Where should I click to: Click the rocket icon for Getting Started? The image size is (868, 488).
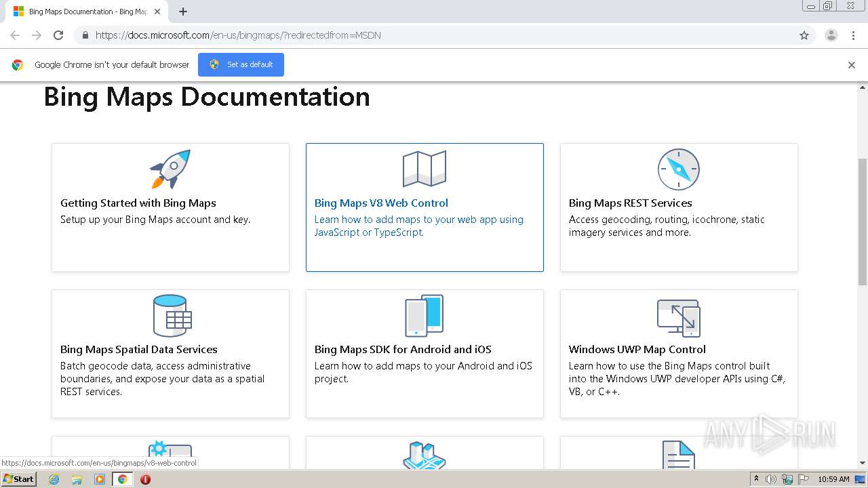point(170,169)
